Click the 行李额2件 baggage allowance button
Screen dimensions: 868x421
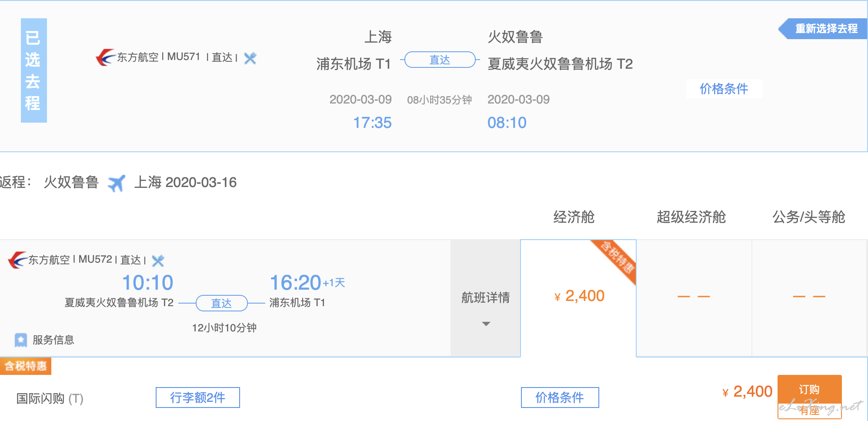coord(198,398)
